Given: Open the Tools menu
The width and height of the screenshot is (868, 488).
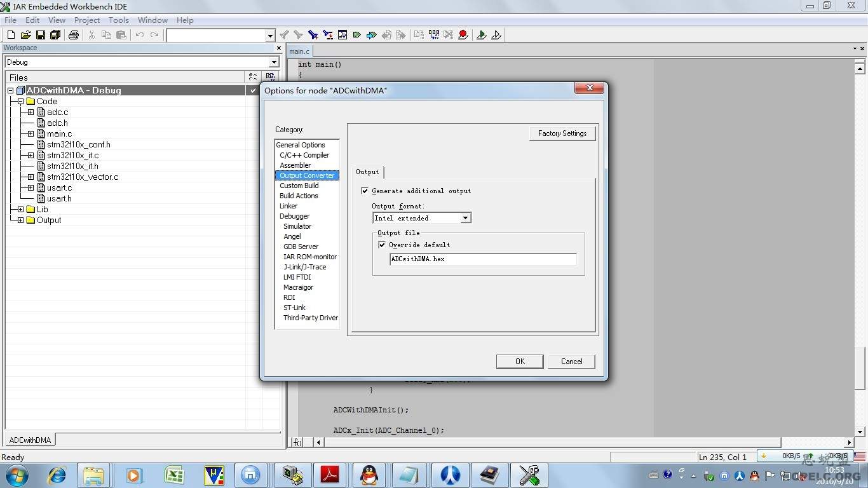Looking at the screenshot, I should click(119, 20).
